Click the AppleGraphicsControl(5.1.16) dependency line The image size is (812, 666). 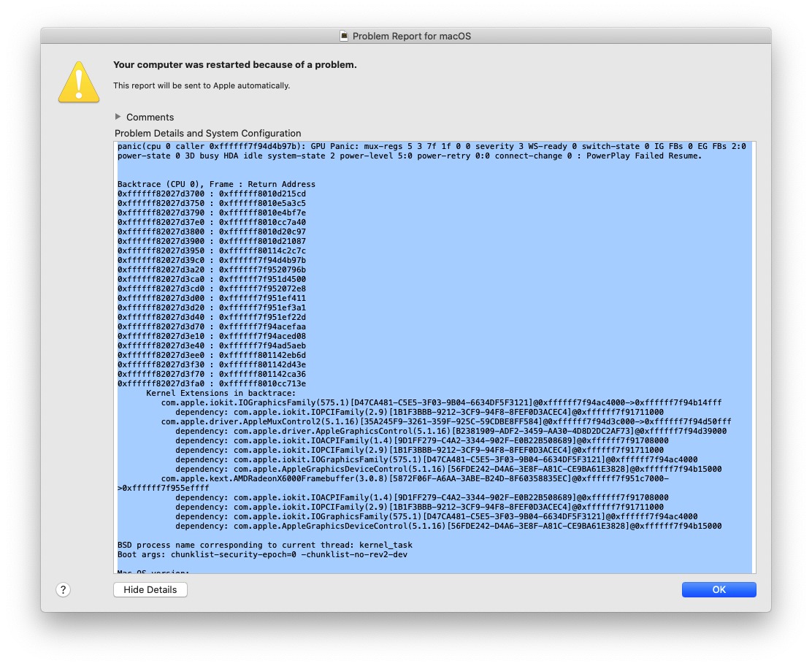(x=451, y=432)
